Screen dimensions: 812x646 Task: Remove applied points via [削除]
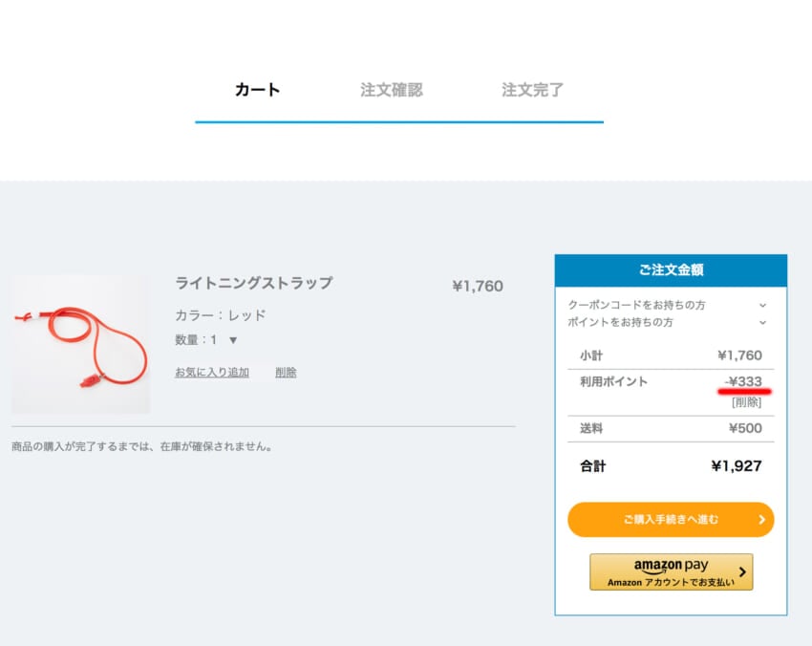pyautogui.click(x=746, y=402)
